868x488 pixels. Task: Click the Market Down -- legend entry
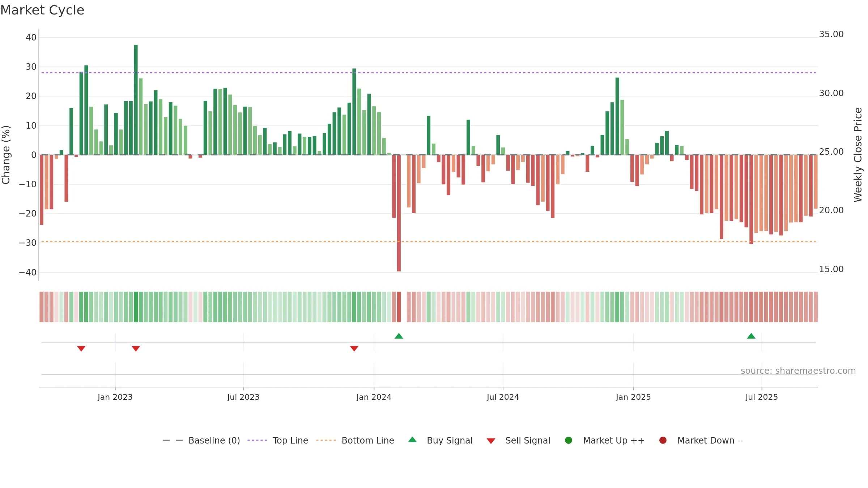pyautogui.click(x=701, y=440)
